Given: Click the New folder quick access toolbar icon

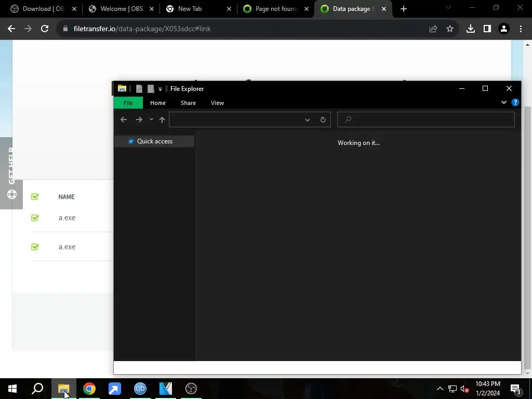Looking at the screenshot, I should point(151,89).
